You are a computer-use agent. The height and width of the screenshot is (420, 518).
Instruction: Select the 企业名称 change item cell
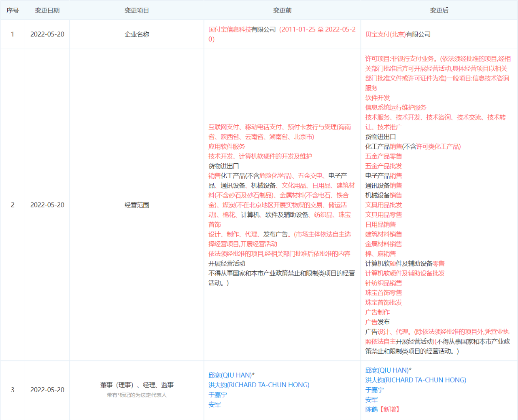pyautogui.click(x=137, y=34)
